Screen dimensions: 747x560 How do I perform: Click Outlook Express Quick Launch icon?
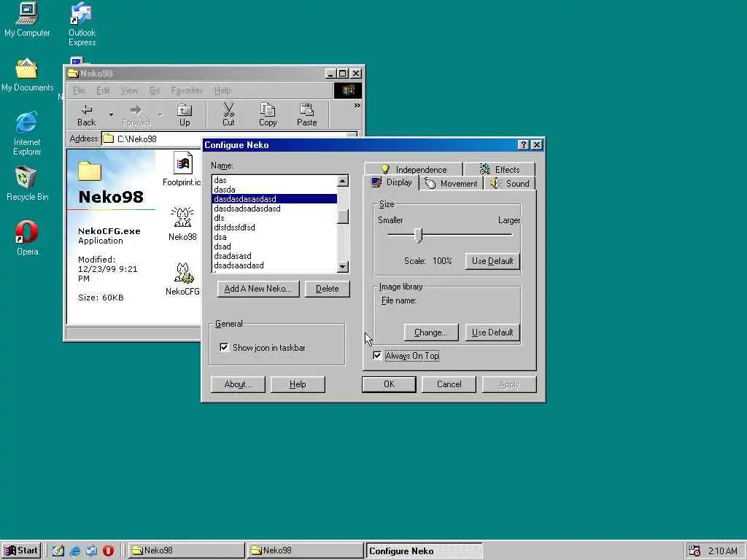pyautogui.click(x=91, y=551)
